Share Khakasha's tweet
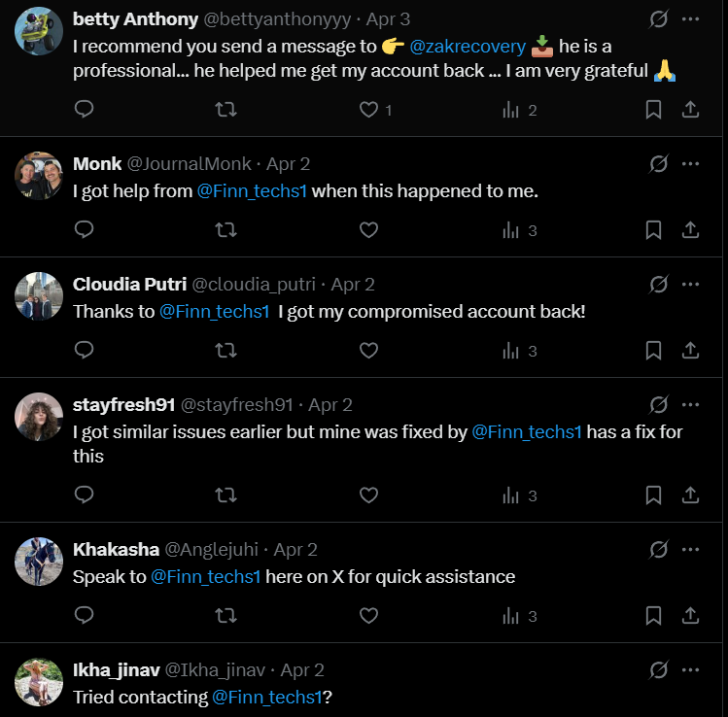This screenshot has width=728, height=717. (691, 616)
